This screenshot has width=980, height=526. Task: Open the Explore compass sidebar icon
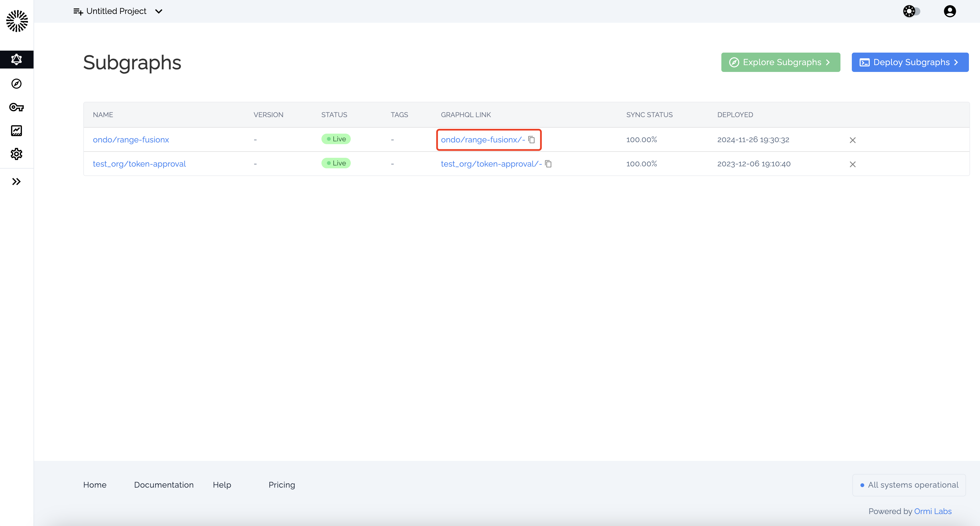point(16,84)
